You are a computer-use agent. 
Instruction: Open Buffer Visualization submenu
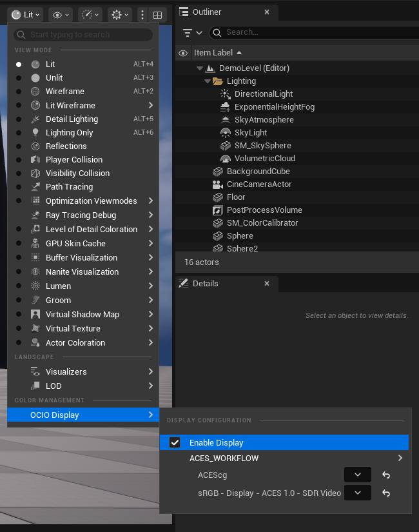[83, 257]
